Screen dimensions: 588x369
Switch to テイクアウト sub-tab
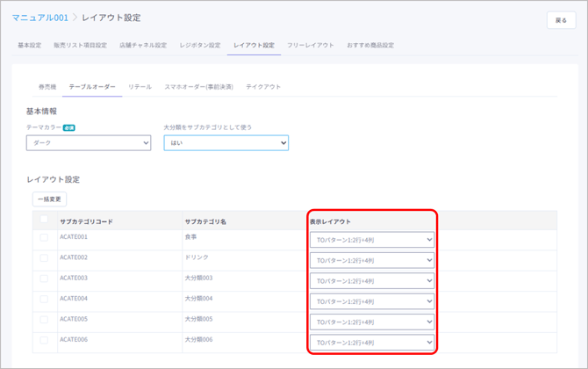[x=263, y=87]
